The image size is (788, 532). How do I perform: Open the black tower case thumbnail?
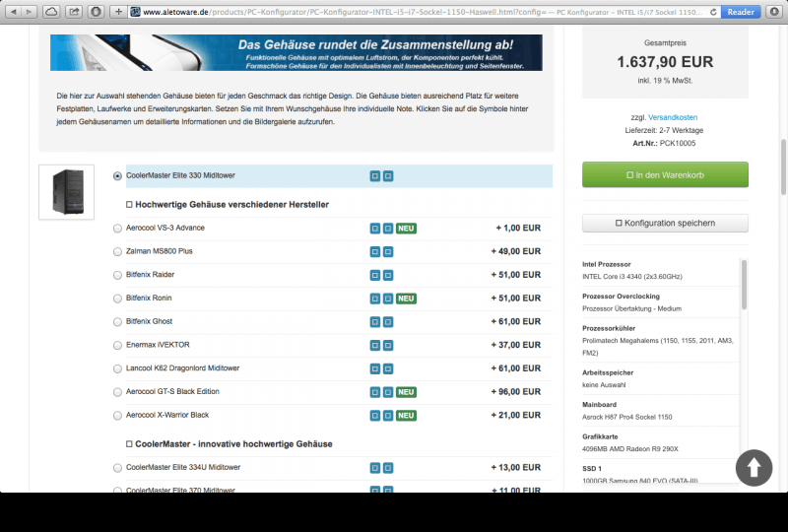click(x=67, y=192)
